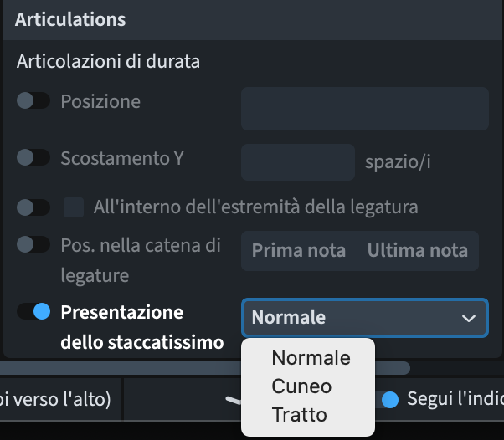Enable Pos. nella catena di legature toggle
Image resolution: width=504 pixels, height=440 pixels.
(33, 244)
